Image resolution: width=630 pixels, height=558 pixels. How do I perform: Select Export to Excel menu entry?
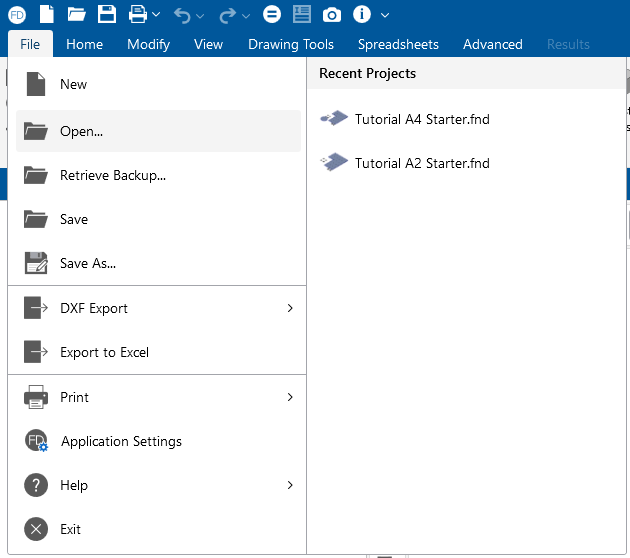pyautogui.click(x=104, y=352)
